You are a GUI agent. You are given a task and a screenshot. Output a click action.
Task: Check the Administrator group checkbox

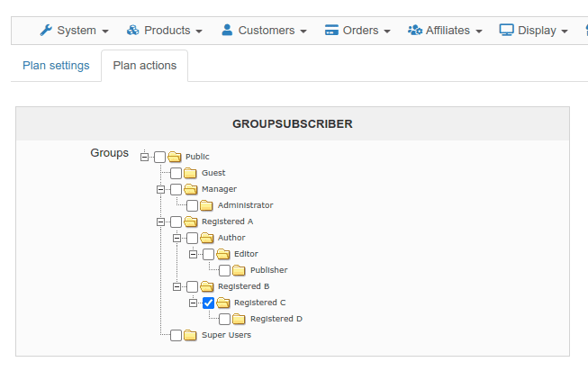pyautogui.click(x=193, y=205)
